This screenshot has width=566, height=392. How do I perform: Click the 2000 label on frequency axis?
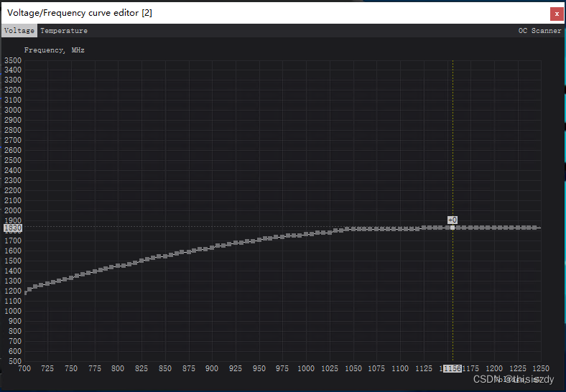click(13, 210)
